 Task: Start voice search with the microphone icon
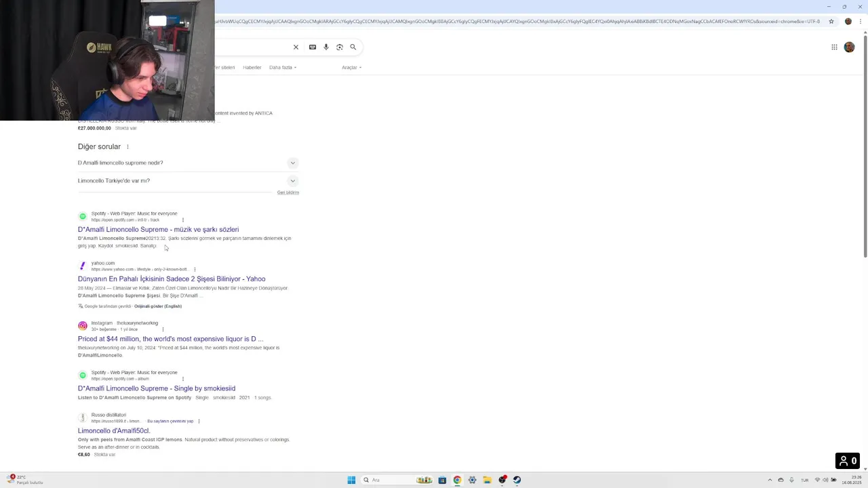[326, 47]
